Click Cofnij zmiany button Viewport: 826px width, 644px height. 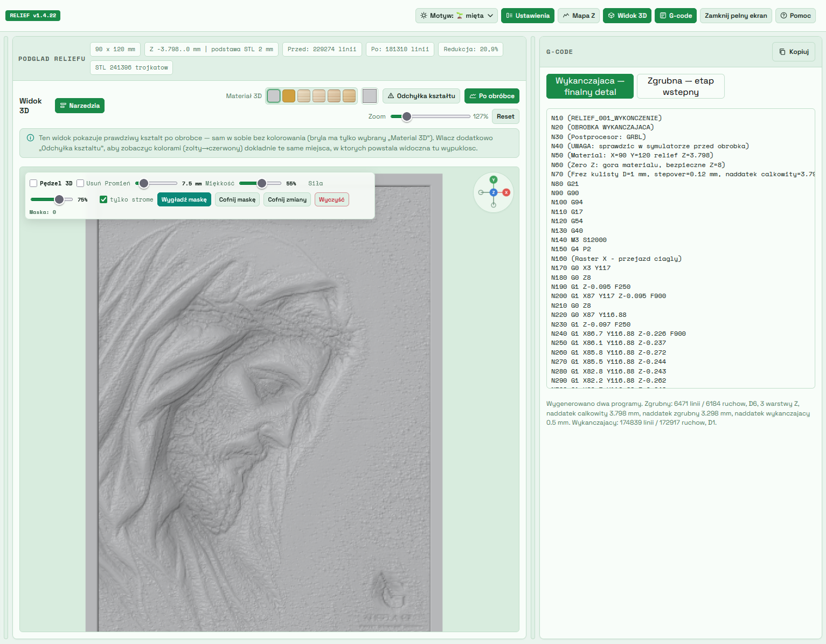pyautogui.click(x=287, y=199)
